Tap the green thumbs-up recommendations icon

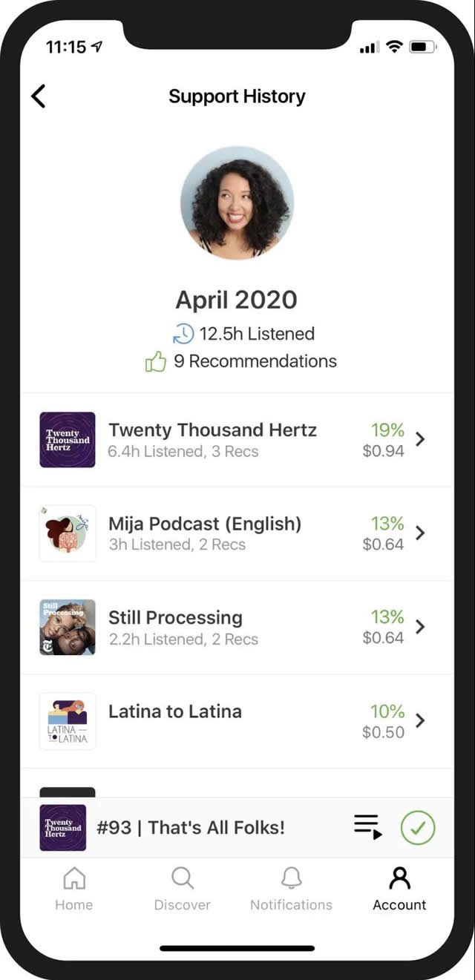156,362
